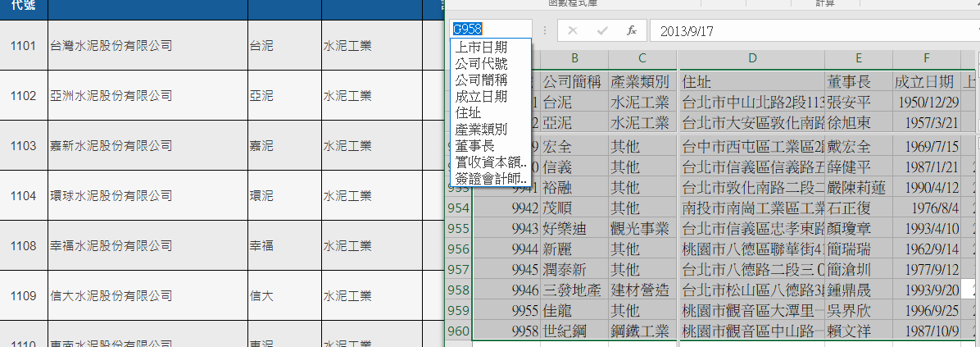Click the formula bar showing 2013/9/17
The height and width of the screenshot is (347, 980).
point(814,30)
